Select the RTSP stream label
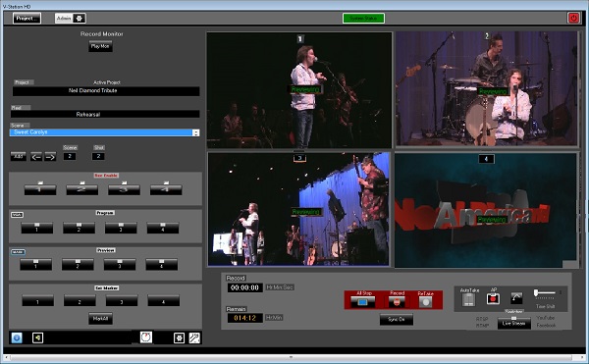The image size is (589, 364). tap(482, 319)
